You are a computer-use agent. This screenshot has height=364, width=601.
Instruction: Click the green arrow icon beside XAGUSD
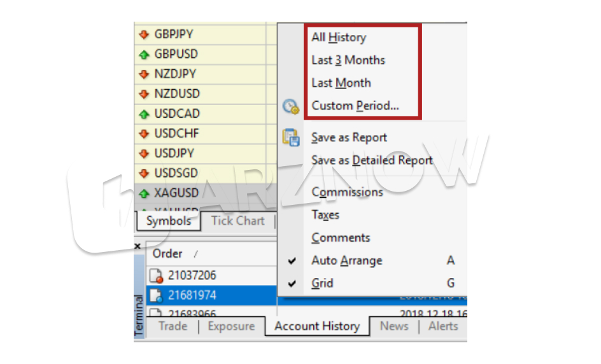coord(144,193)
